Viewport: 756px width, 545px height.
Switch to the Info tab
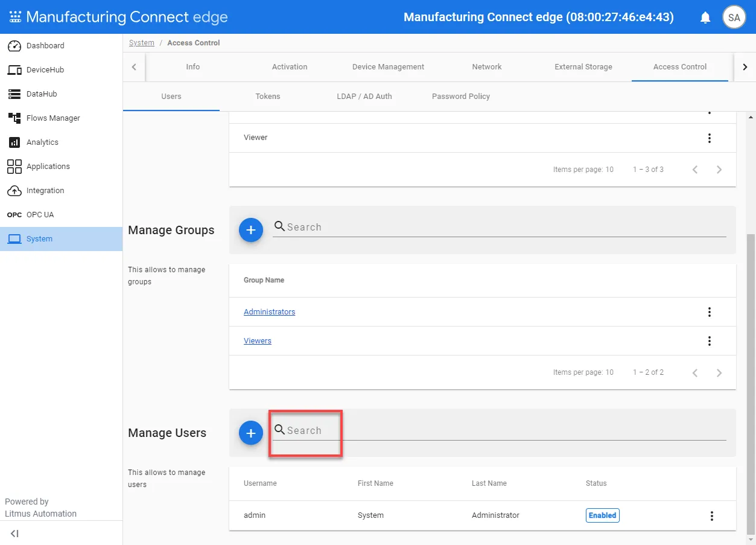(193, 67)
